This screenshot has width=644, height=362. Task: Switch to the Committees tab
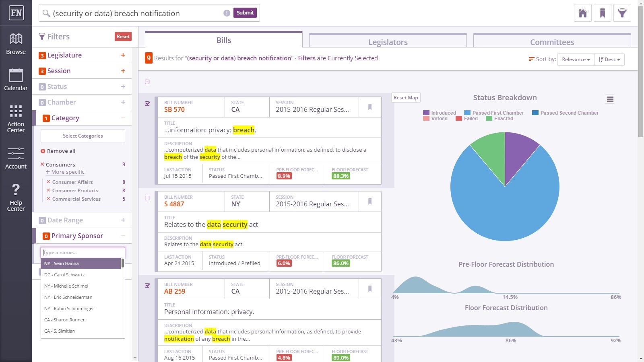tap(552, 42)
